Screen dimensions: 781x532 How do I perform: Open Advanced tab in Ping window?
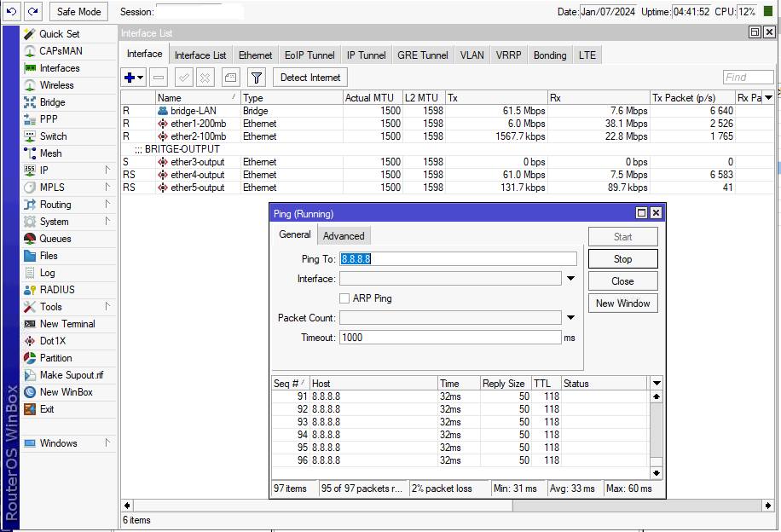click(344, 236)
